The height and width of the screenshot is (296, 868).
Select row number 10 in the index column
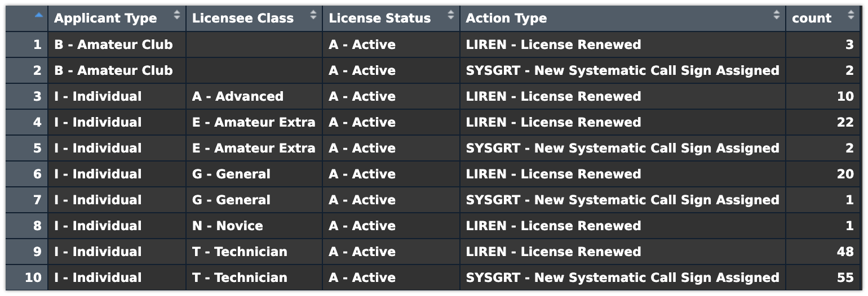click(33, 277)
